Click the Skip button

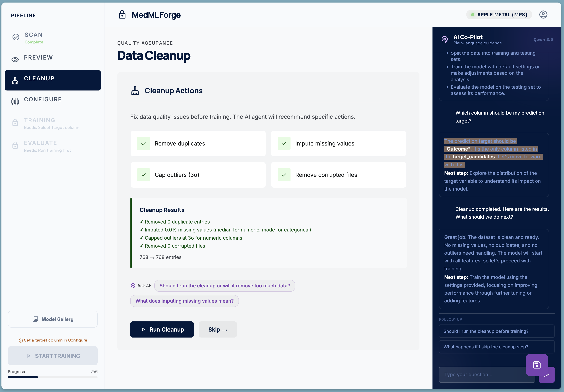tap(218, 329)
